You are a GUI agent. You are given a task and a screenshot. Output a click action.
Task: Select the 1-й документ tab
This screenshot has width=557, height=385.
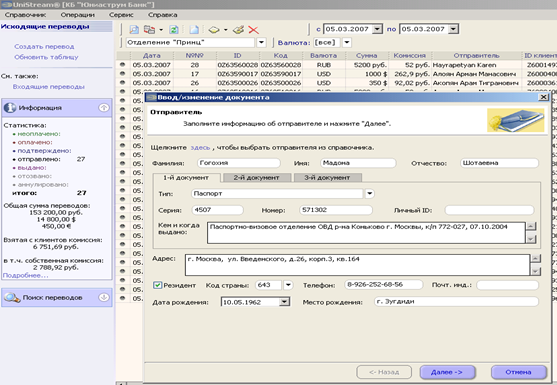pyautogui.click(x=186, y=177)
